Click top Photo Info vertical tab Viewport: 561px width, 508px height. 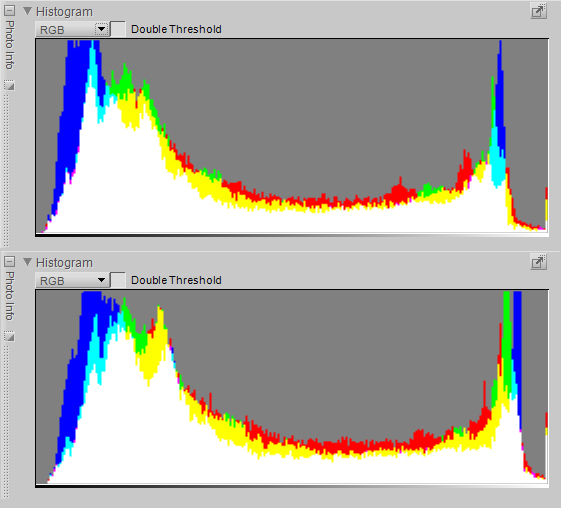[10, 45]
